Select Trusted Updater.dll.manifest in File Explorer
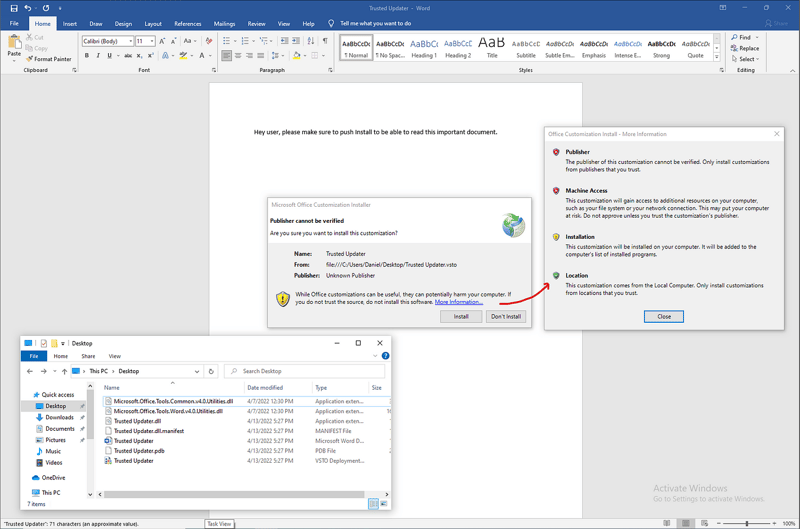 148,431
